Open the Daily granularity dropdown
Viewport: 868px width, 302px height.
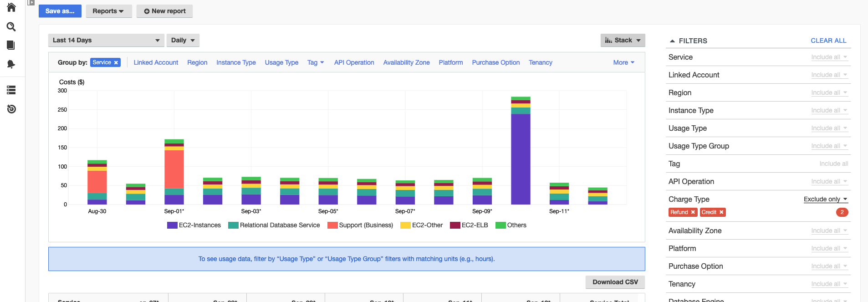click(183, 40)
